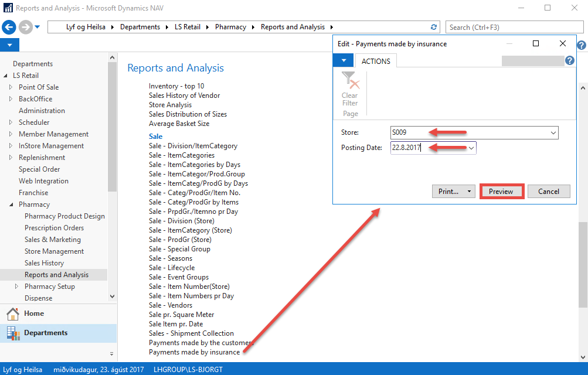Viewport: 588px width, 375px height.
Task: Open the Posting Date dropdown calendar
Action: [471, 148]
